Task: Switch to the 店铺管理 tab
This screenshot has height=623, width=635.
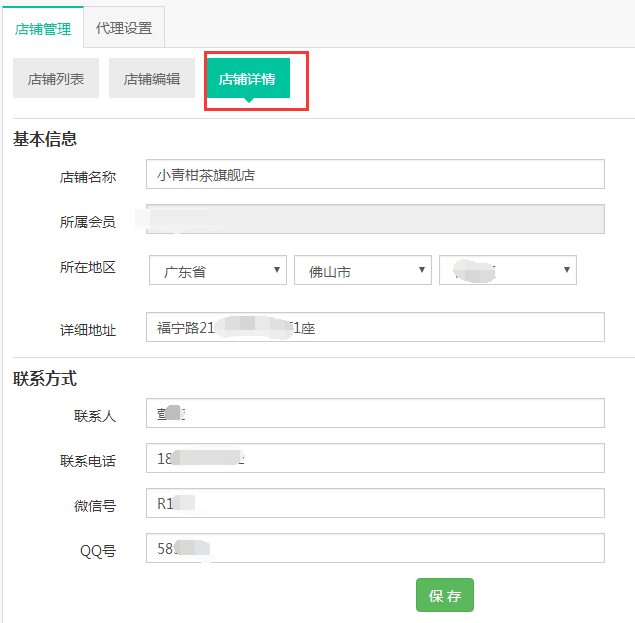Action: (43, 28)
